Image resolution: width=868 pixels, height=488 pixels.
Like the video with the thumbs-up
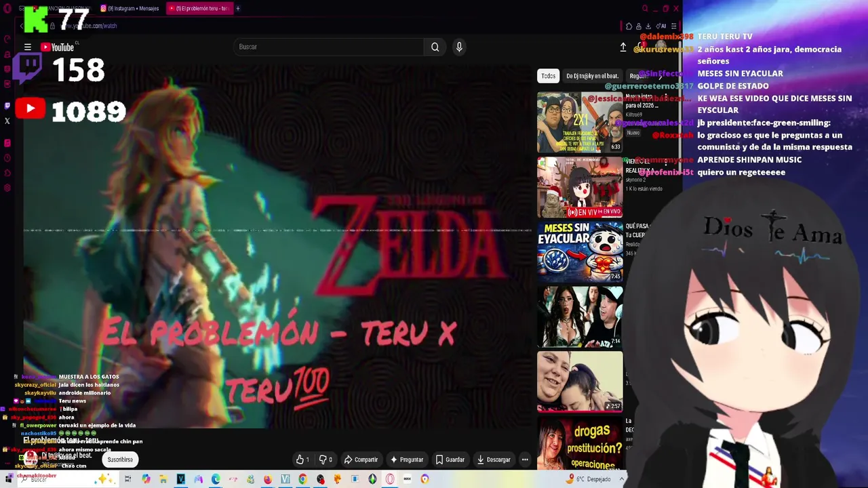coord(303,460)
